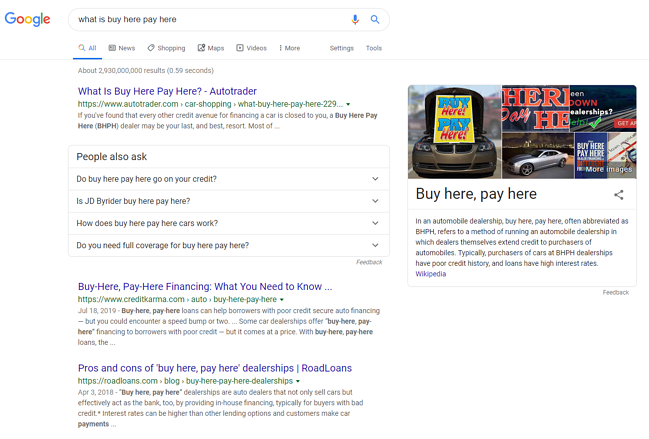Share the Buy here, pay here panel
Screen dimensions: 649x439
point(618,195)
